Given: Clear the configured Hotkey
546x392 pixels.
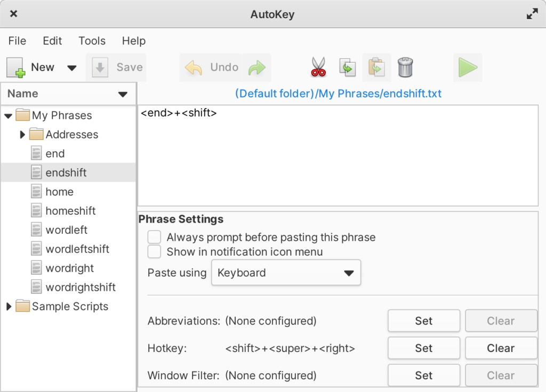Looking at the screenshot, I should (x=501, y=348).
